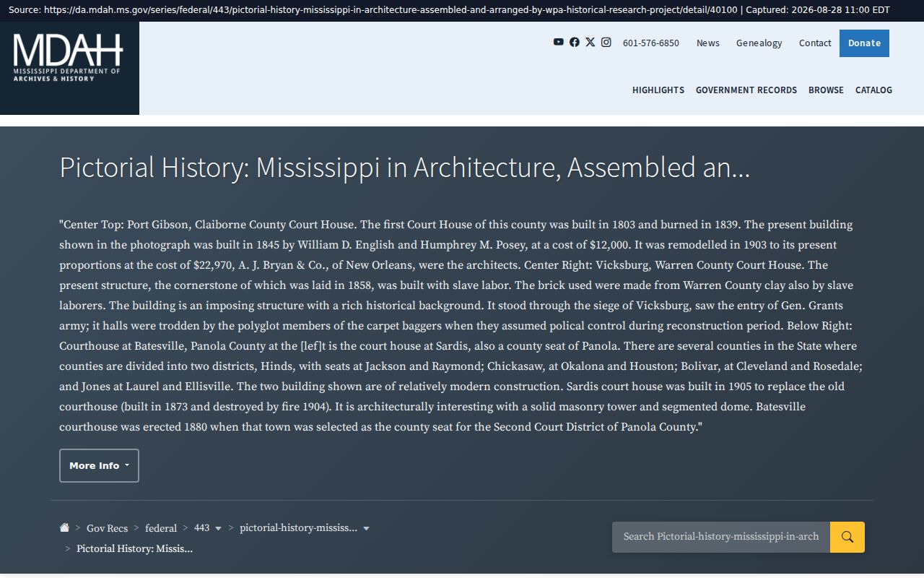Go to home via breadcrumb house icon
924x578 pixels.
coord(64,527)
